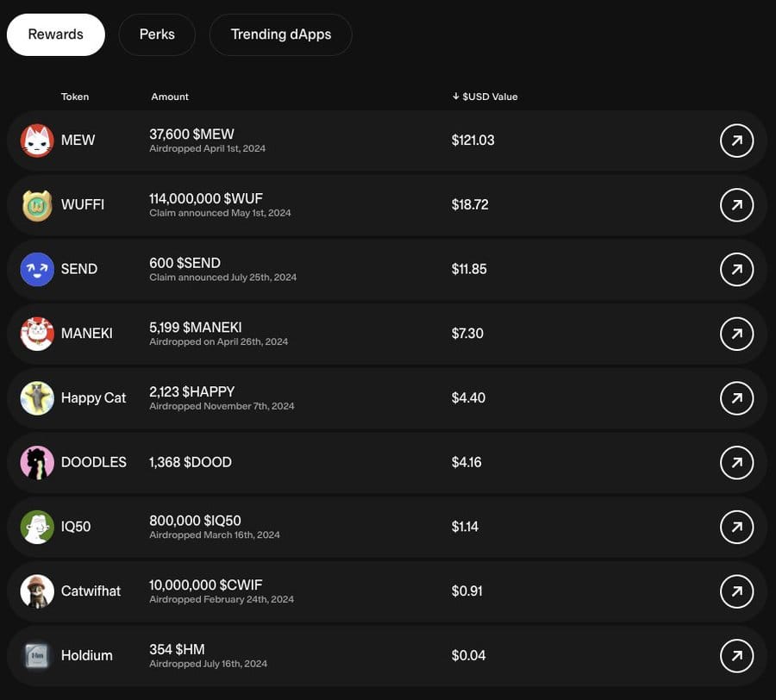
Task: Open the arrow link for MANEKI row
Action: point(736,334)
